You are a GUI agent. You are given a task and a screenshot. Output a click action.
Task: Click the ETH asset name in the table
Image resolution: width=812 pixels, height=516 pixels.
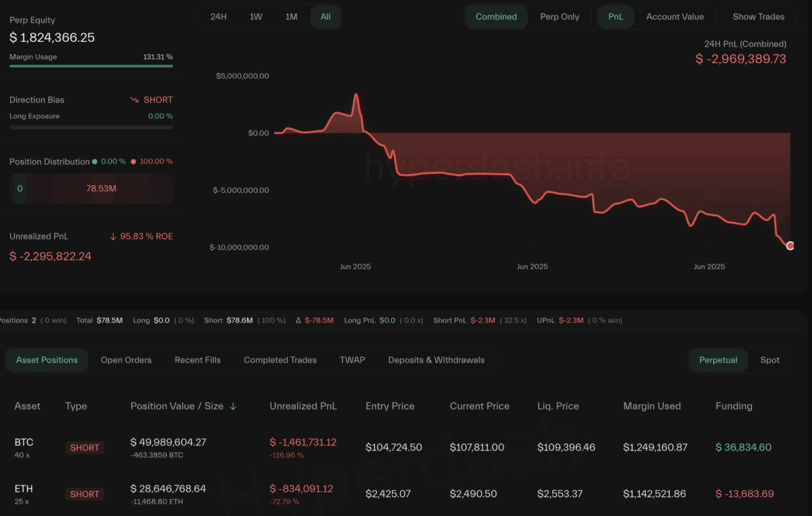pos(24,488)
